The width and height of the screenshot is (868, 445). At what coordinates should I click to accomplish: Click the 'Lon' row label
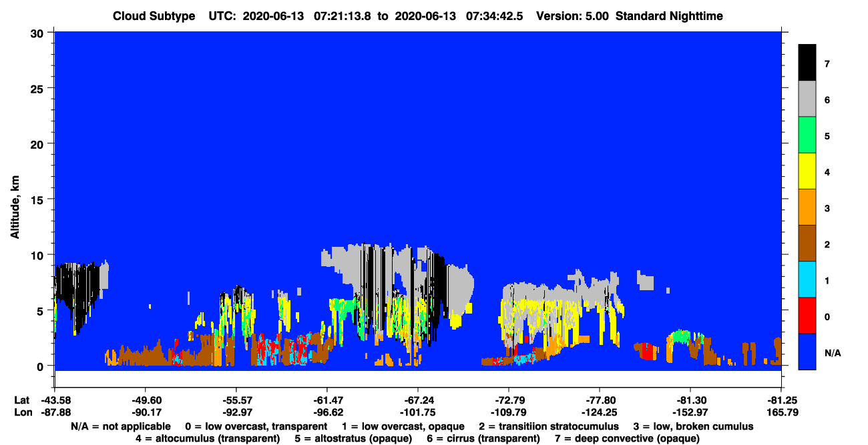[22, 412]
